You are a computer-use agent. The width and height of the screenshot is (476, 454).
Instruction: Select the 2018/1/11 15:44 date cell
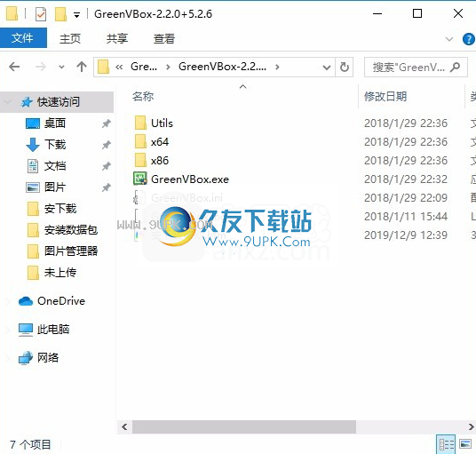point(406,217)
